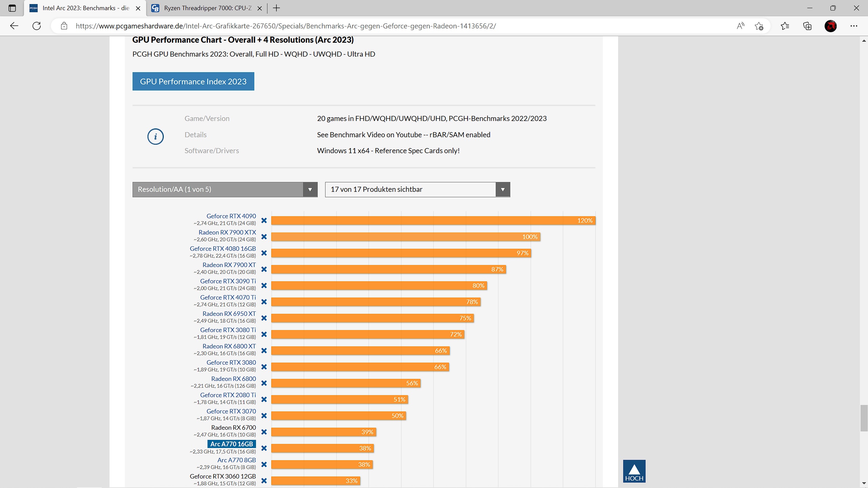
Task: Click the browser back arrow
Action: click(x=14, y=26)
